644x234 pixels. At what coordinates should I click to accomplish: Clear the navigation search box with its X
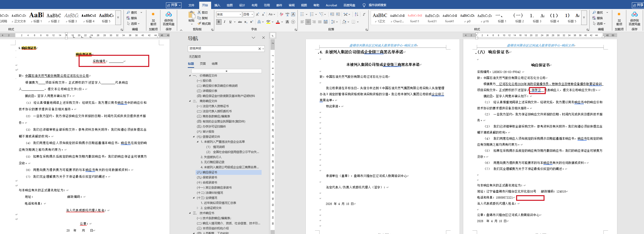tap(259, 49)
